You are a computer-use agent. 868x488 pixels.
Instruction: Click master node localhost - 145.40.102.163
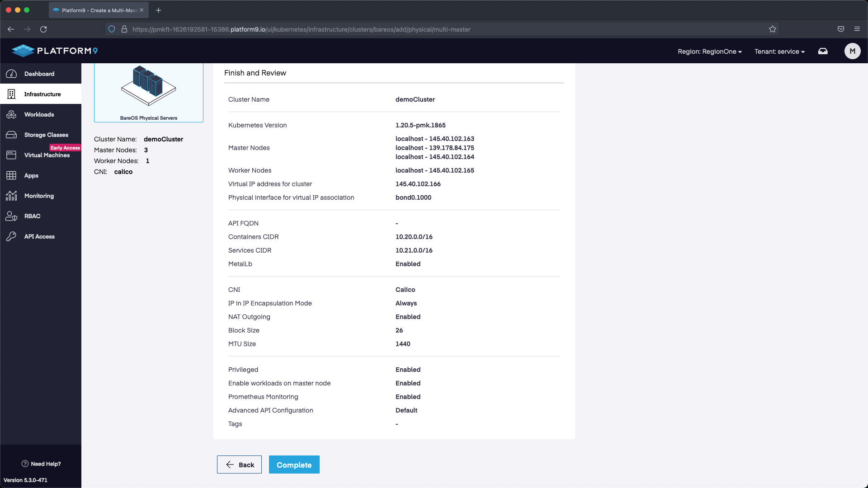[435, 139]
